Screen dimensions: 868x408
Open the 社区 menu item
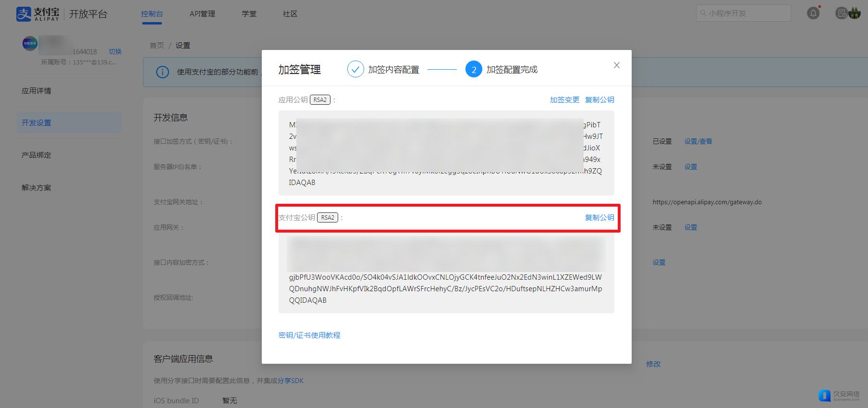tap(290, 14)
